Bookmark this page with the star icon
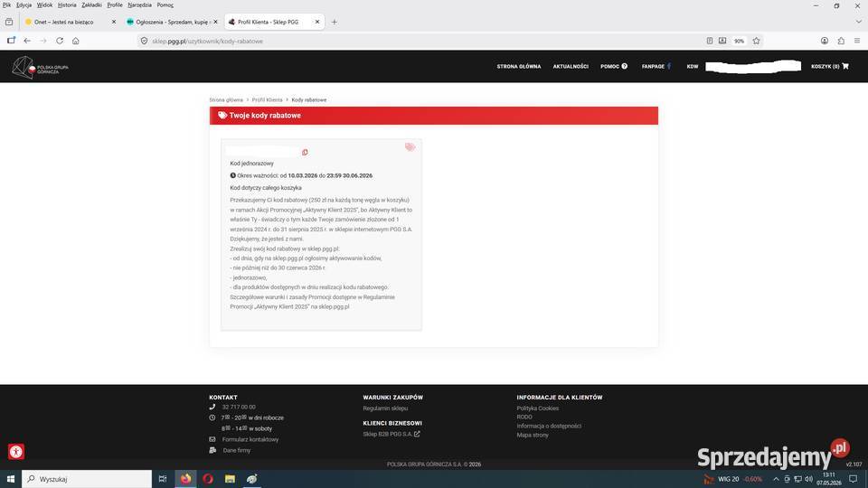This screenshot has height=488, width=868. pyautogui.click(x=756, y=41)
